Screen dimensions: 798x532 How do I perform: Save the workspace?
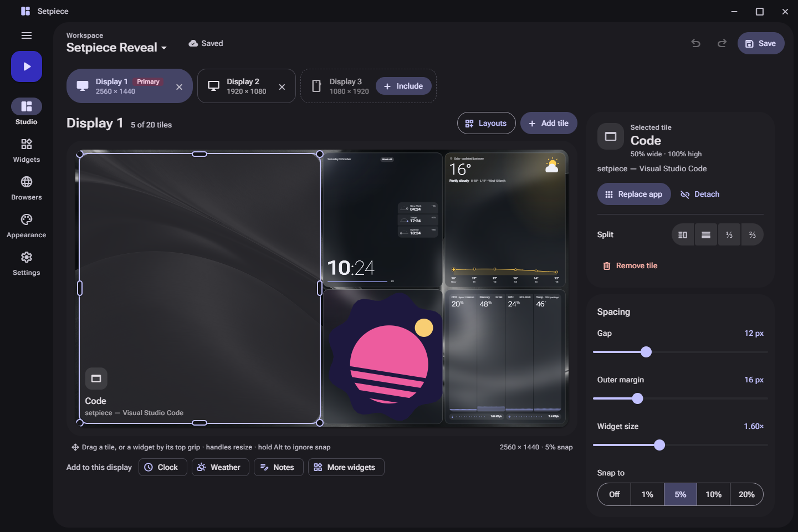pos(761,43)
